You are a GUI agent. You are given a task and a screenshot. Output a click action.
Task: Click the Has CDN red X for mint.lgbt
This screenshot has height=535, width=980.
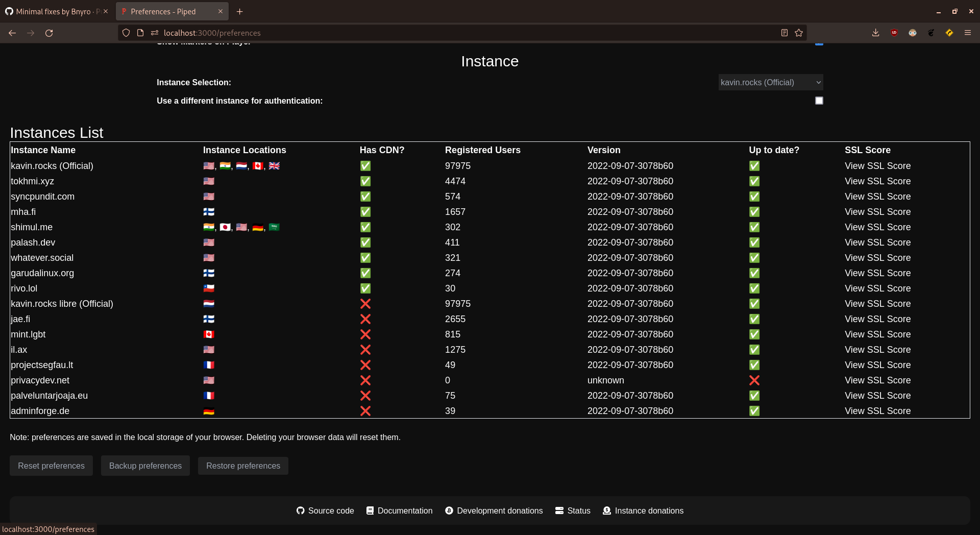click(365, 334)
